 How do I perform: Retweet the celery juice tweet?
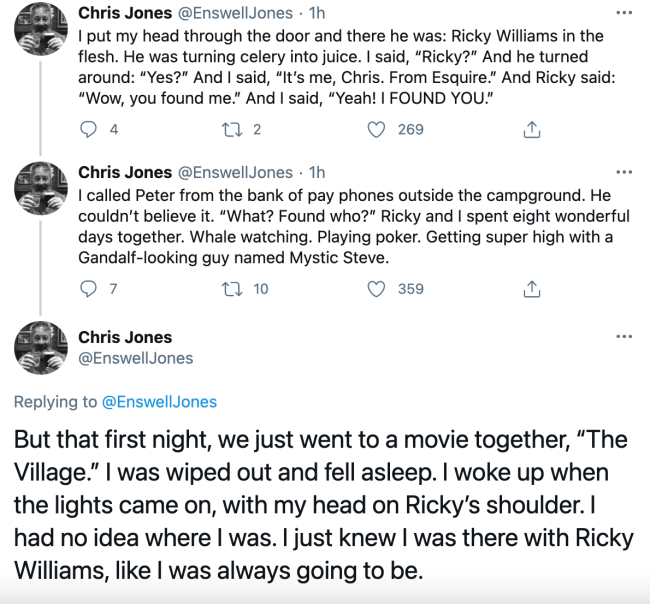point(230,129)
